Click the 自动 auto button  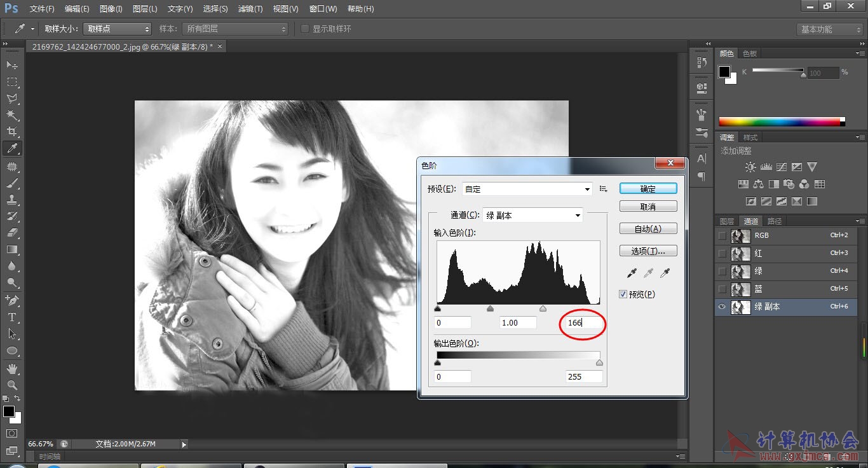[x=648, y=228]
